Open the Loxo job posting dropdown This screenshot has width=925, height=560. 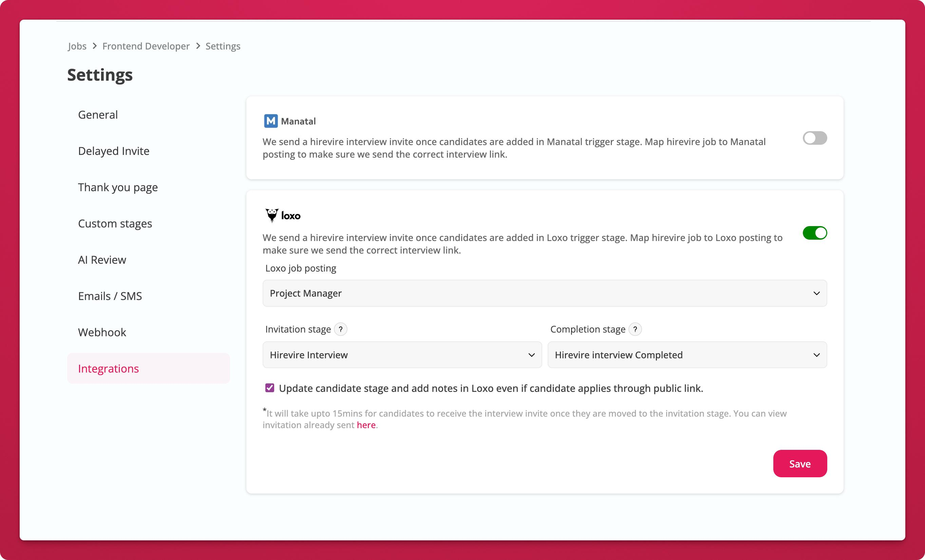(544, 293)
